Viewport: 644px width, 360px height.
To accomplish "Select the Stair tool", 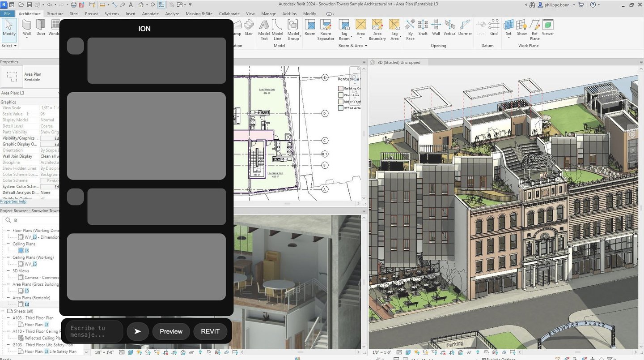I will coord(249,28).
